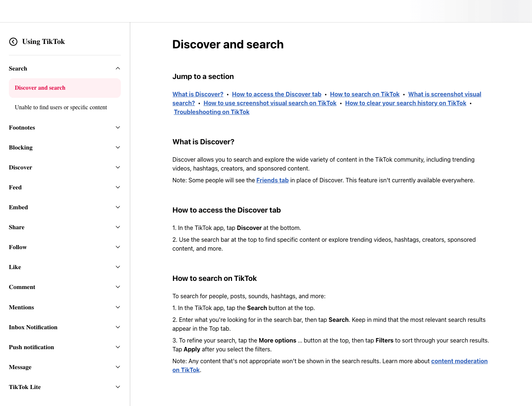Open the Follow sidebar category label
Viewport: 532px width, 406px height.
point(18,247)
